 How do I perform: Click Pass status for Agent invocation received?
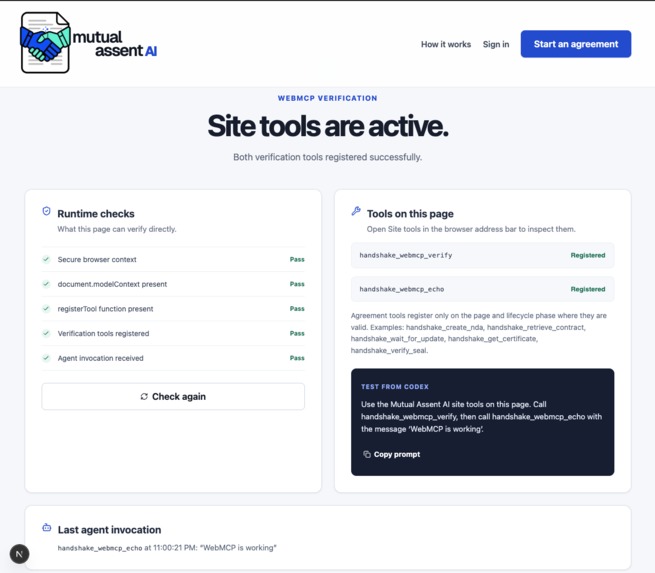(x=297, y=358)
